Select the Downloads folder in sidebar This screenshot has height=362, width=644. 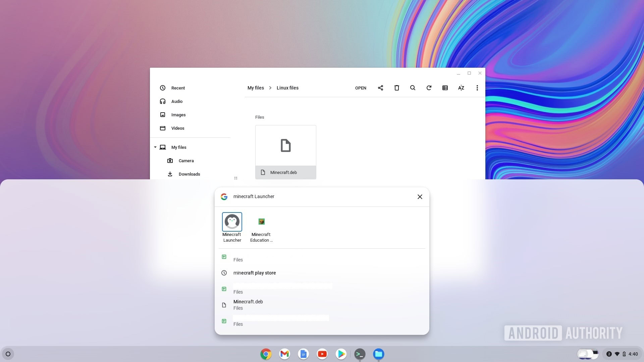pyautogui.click(x=189, y=174)
